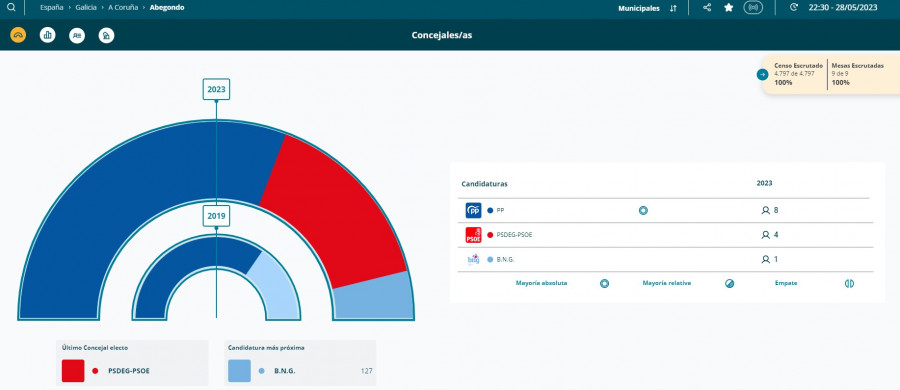Expand the Censo Escrutado panel arrow
This screenshot has height=390, width=900.
tap(762, 75)
